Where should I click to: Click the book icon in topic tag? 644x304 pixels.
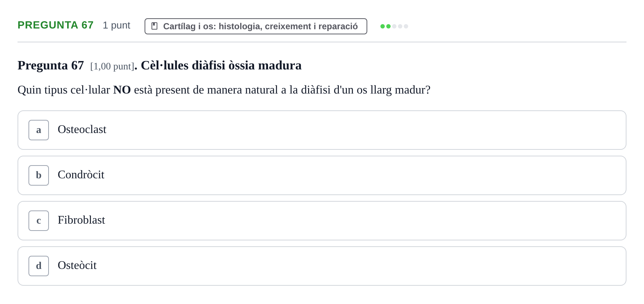(x=154, y=26)
